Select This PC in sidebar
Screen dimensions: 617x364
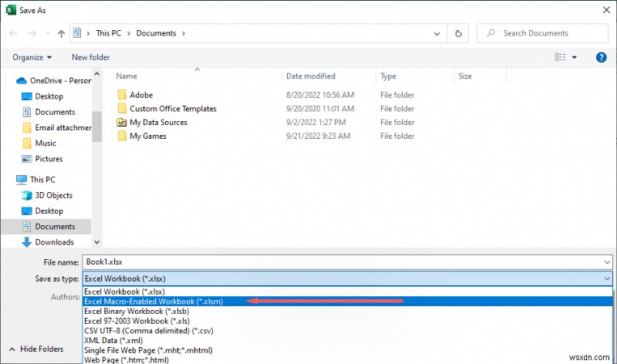click(x=35, y=180)
